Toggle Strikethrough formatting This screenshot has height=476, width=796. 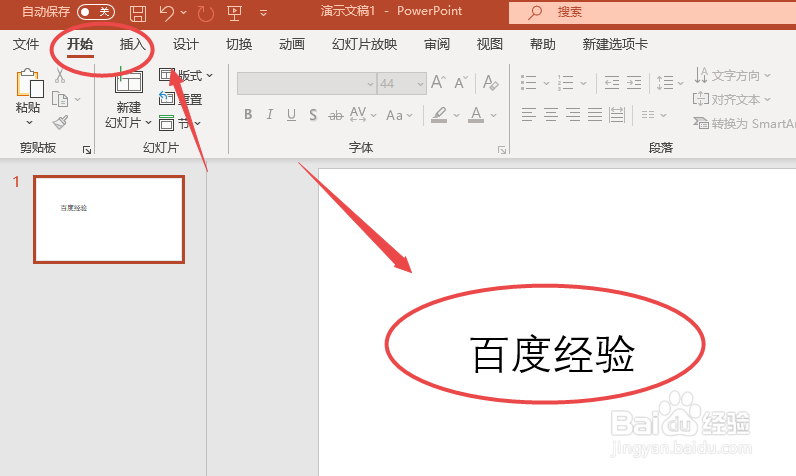tap(336, 116)
